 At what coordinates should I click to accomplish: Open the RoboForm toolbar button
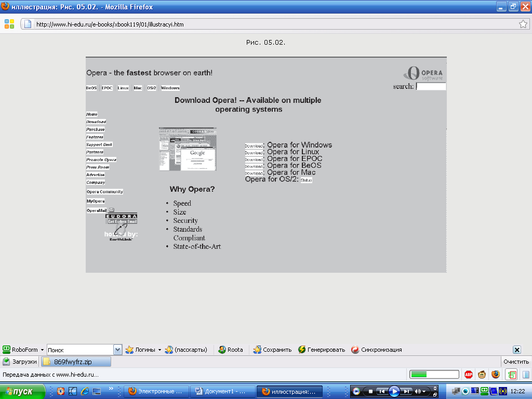pos(20,350)
